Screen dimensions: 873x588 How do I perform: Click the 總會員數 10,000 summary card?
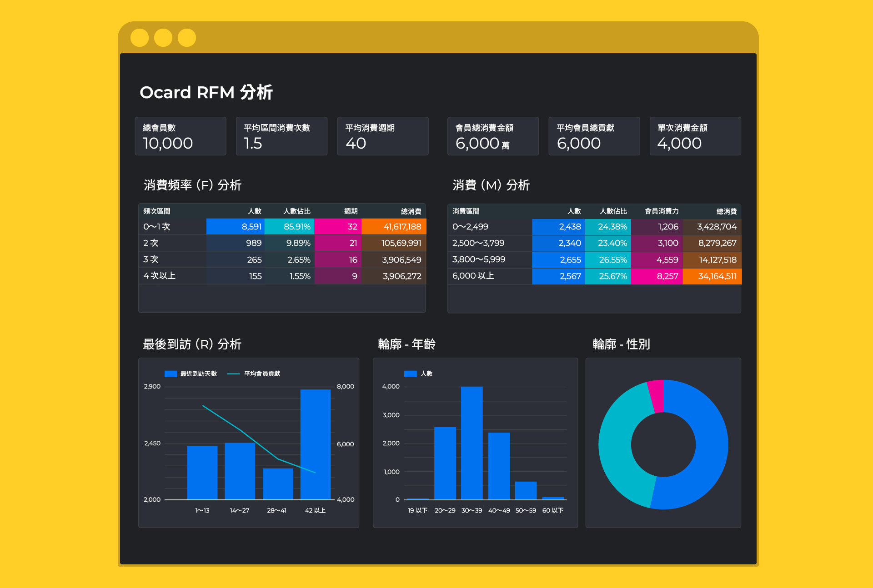(181, 136)
